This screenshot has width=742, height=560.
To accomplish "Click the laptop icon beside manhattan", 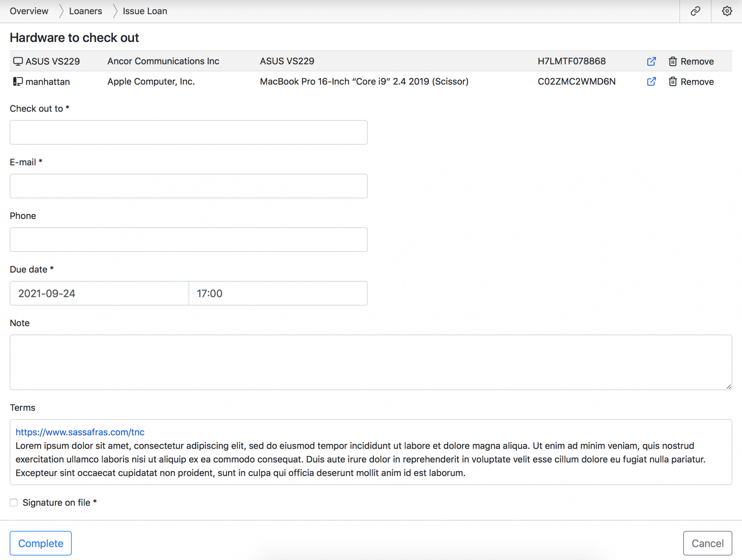I will [x=17, y=82].
